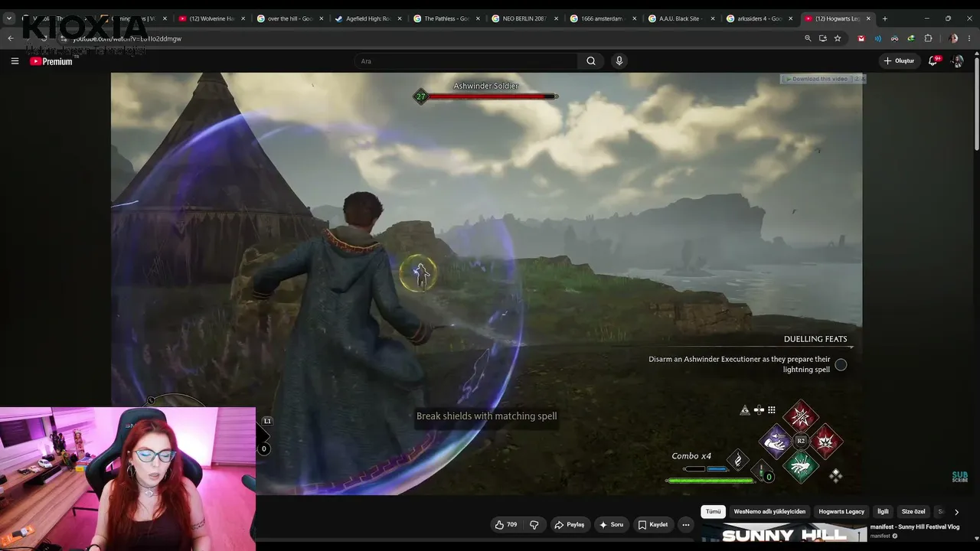Click the install app icon in address bar
The height and width of the screenshot is (551, 980).
click(823, 38)
